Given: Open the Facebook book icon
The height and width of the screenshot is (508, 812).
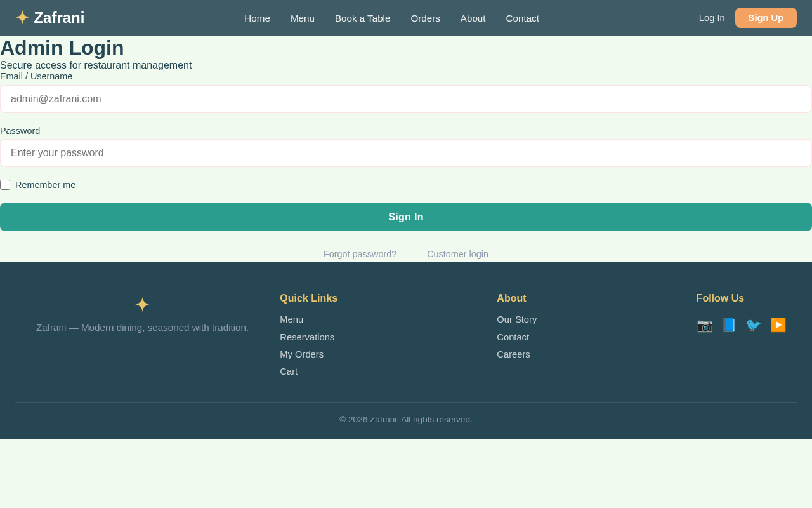Looking at the screenshot, I should coord(729,325).
